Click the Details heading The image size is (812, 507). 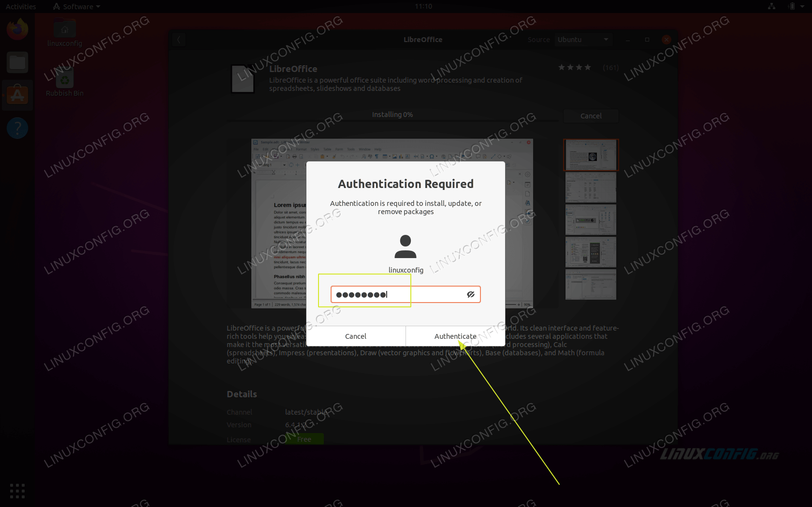pos(242,394)
